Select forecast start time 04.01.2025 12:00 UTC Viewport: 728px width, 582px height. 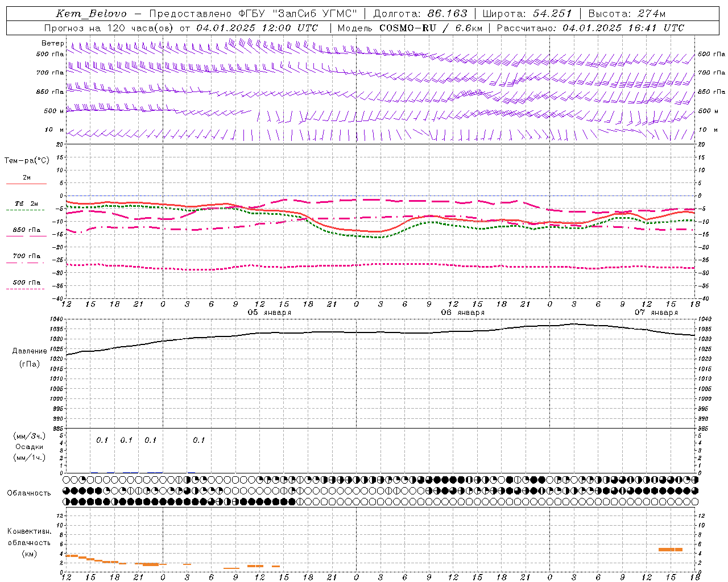pyautogui.click(x=257, y=28)
